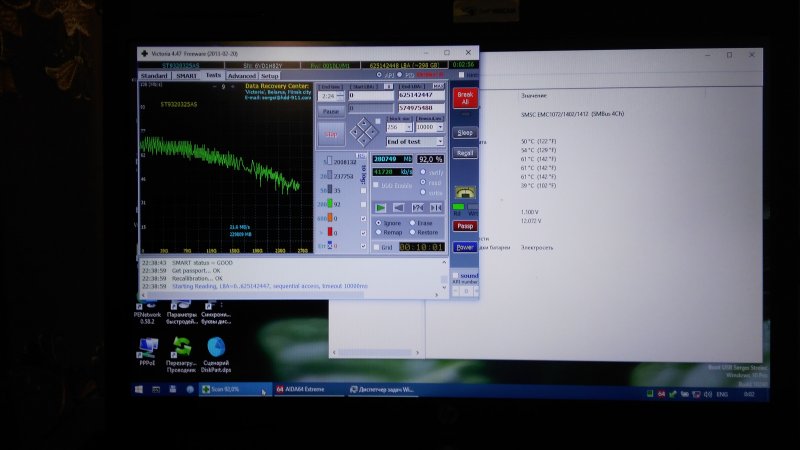The height and width of the screenshot is (450, 800).
Task: Click the skip-to-end playback icon
Action: (436, 207)
